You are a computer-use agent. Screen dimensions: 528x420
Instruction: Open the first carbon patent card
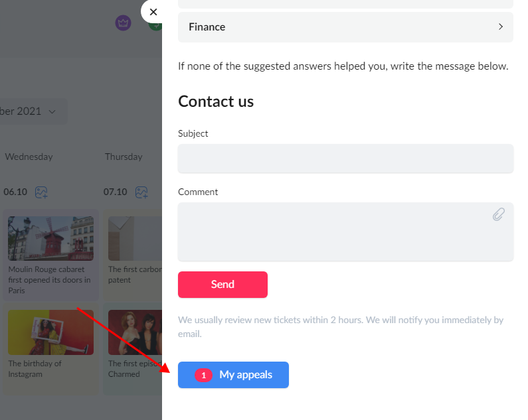133,255
